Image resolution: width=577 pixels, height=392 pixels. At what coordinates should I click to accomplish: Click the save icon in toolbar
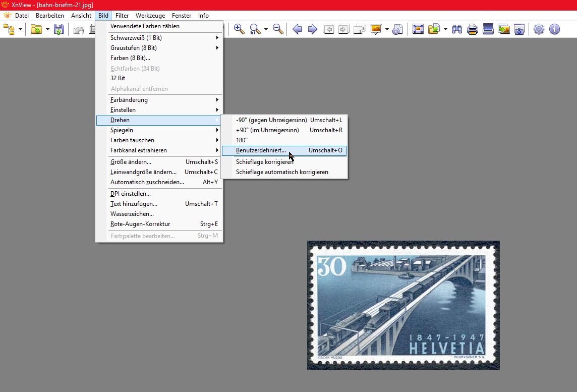(59, 29)
